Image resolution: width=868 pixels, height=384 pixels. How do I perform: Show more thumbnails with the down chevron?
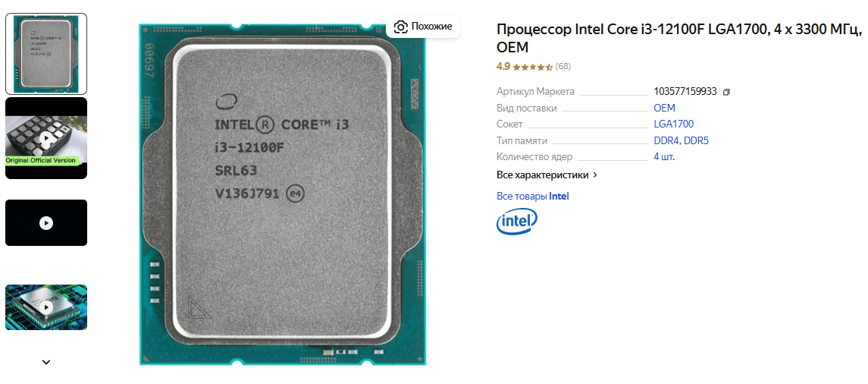pos(46,363)
